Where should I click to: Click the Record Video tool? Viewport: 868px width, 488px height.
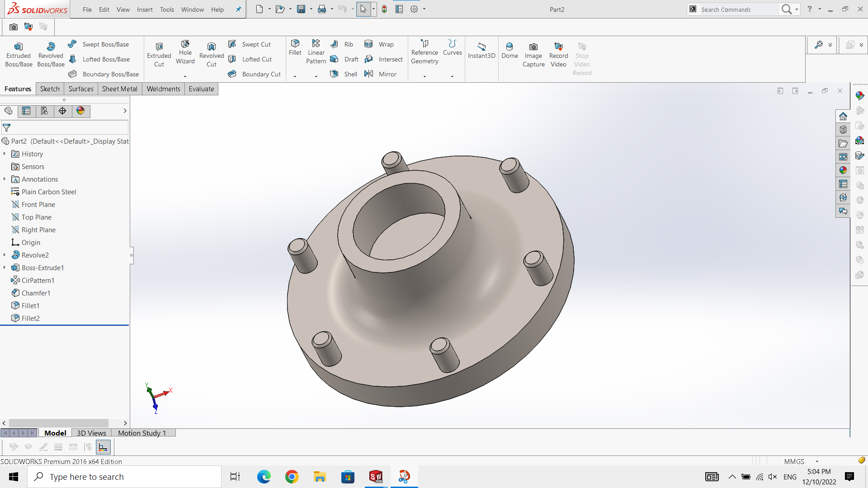click(559, 55)
